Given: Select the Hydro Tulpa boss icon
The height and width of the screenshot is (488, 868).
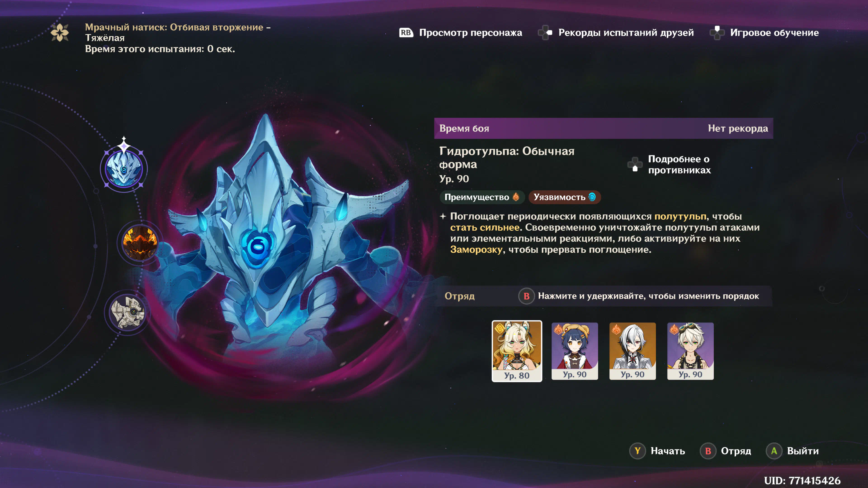Looking at the screenshot, I should click(124, 169).
